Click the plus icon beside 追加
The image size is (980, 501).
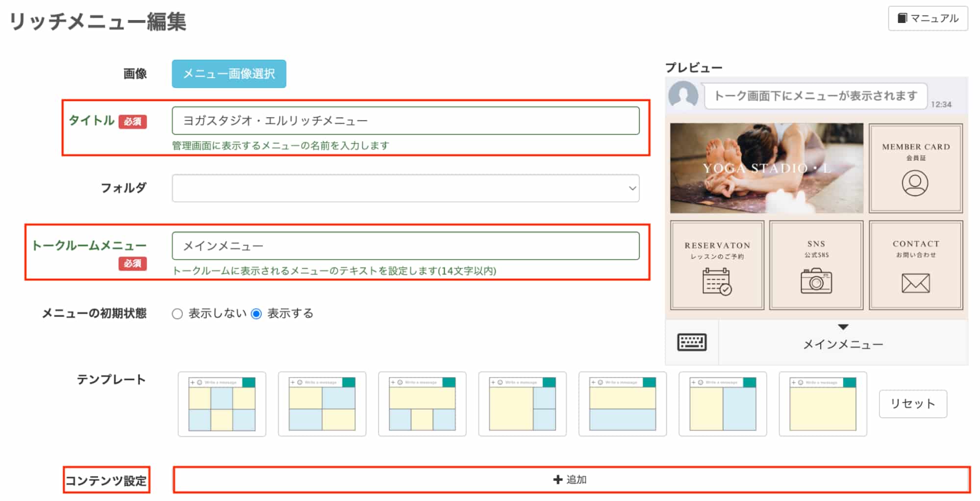pyautogui.click(x=557, y=480)
